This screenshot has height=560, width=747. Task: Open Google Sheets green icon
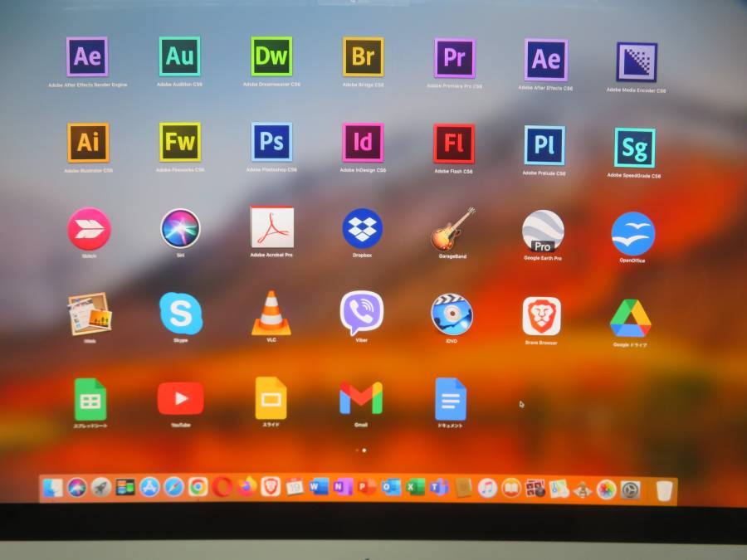pos(90,400)
